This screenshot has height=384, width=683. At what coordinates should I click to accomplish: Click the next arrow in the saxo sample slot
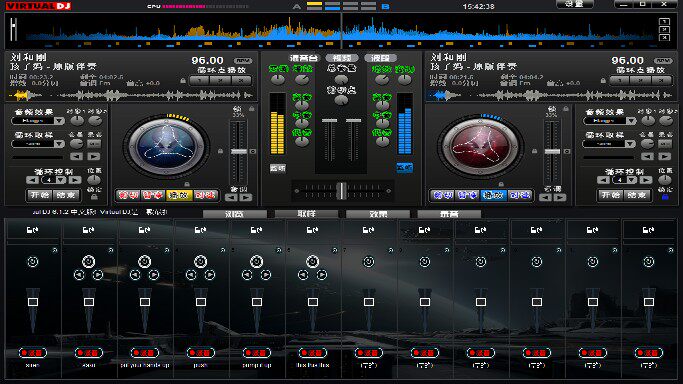[98, 275]
